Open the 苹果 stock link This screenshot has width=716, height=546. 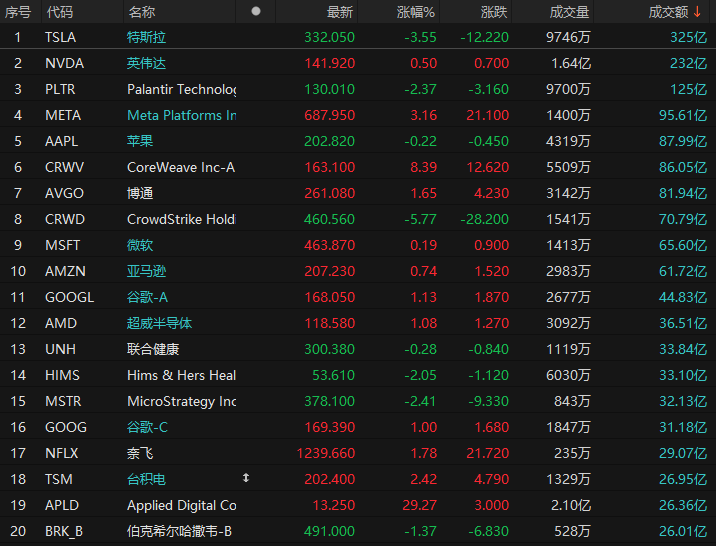pyautogui.click(x=140, y=141)
